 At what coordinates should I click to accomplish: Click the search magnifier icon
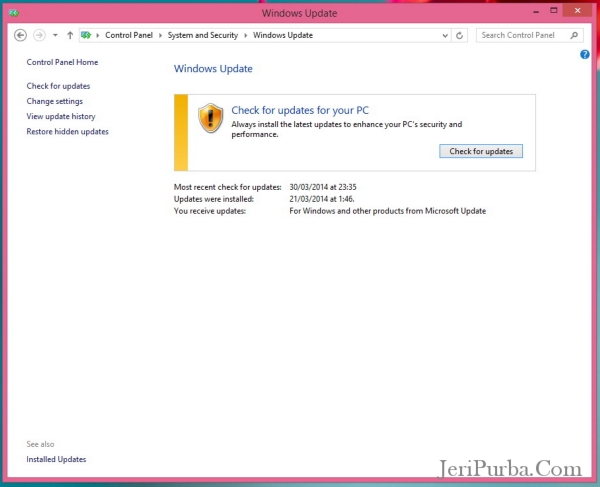tap(574, 35)
